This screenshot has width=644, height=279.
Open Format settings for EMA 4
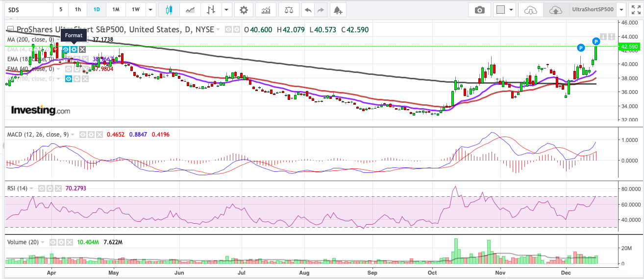[74, 49]
